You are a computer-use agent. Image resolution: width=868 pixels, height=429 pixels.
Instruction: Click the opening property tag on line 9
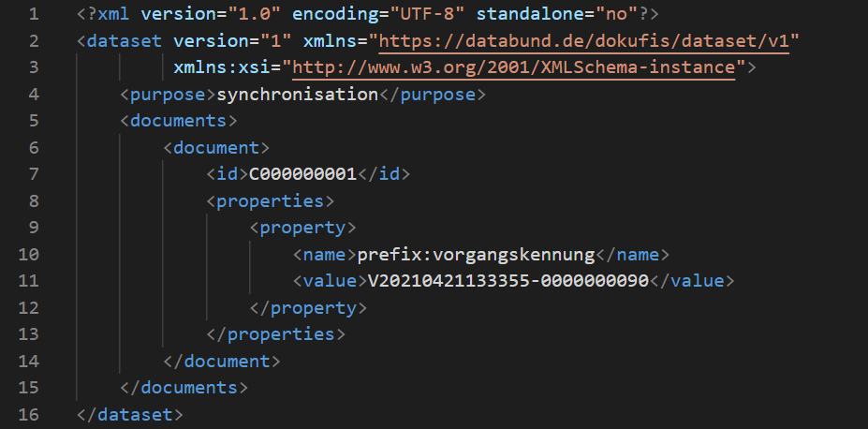point(302,228)
